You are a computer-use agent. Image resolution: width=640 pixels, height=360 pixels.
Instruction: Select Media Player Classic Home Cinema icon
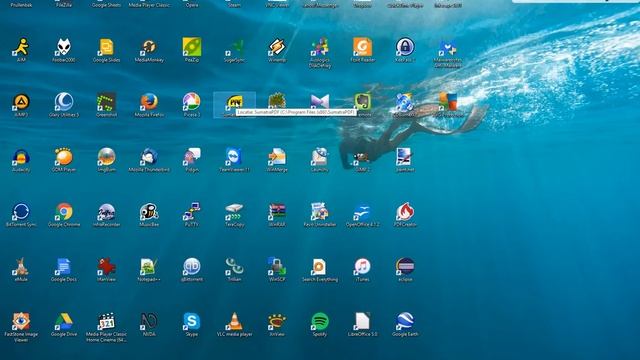107,322
